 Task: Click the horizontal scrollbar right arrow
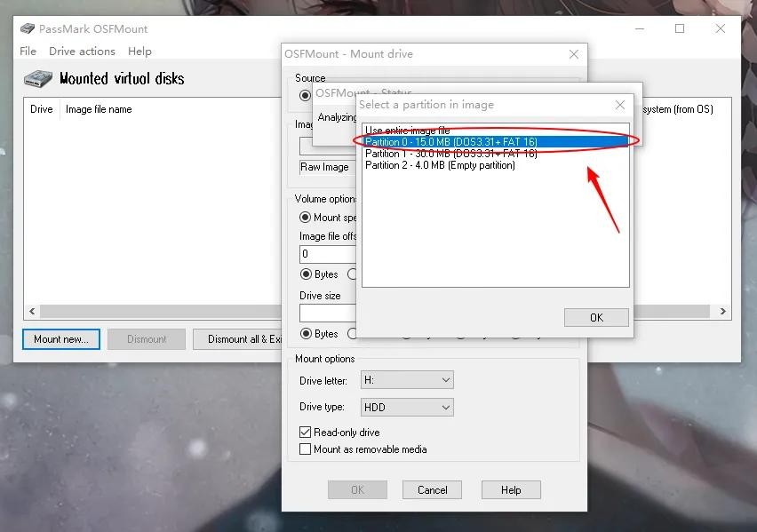coord(723,312)
